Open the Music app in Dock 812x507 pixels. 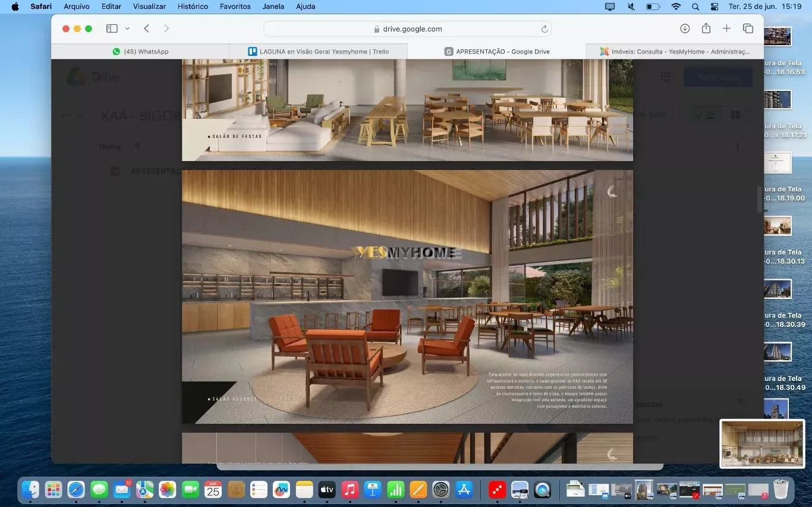tap(350, 489)
